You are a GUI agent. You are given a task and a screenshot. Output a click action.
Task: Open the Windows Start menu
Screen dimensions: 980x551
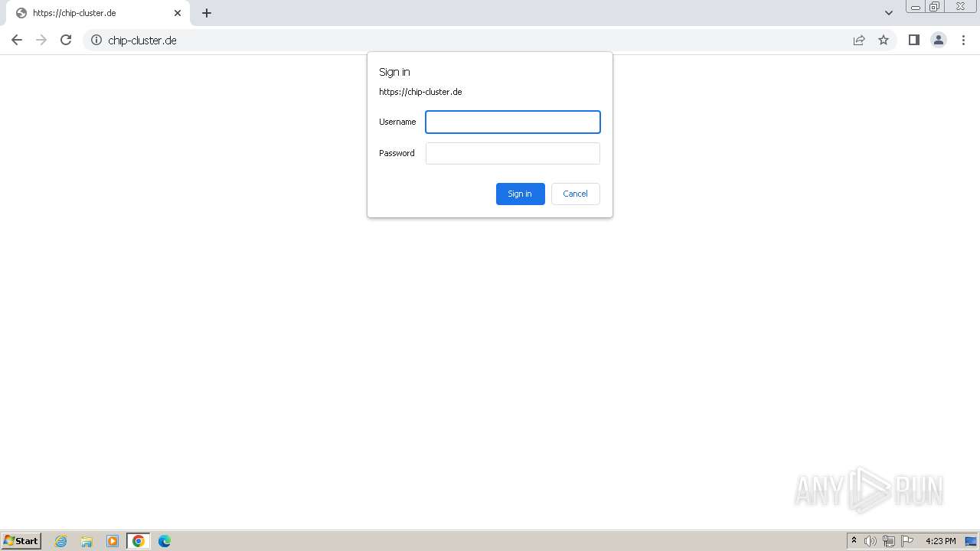tap(21, 540)
